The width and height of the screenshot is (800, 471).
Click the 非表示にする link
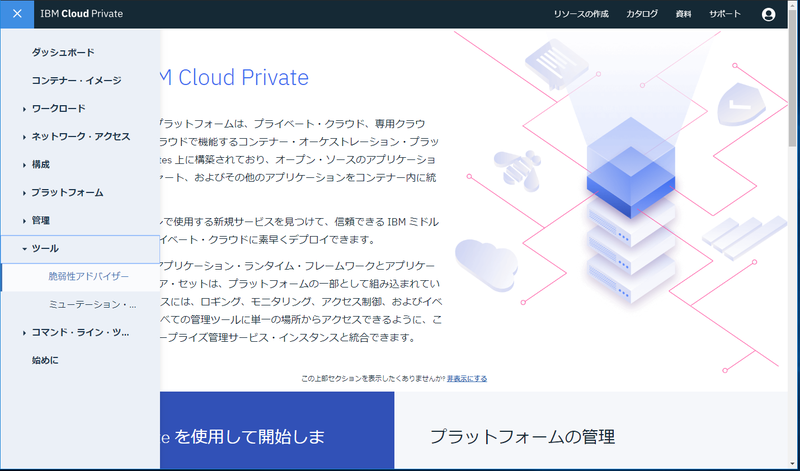click(467, 379)
